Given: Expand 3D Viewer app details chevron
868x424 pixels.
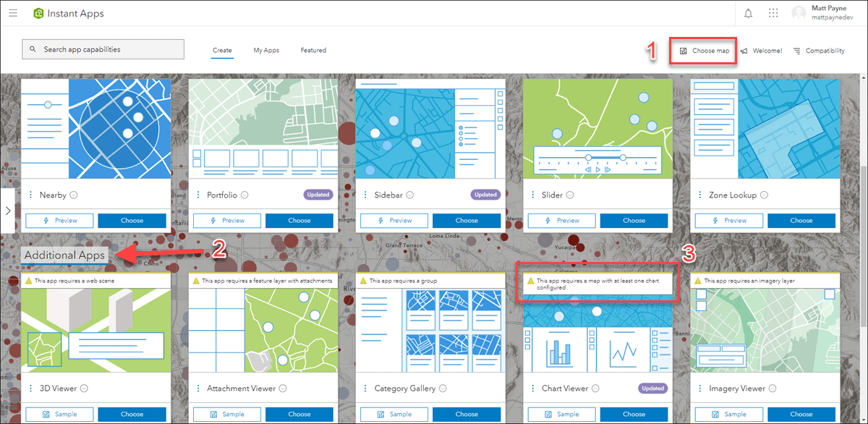Looking at the screenshot, I should [84, 389].
